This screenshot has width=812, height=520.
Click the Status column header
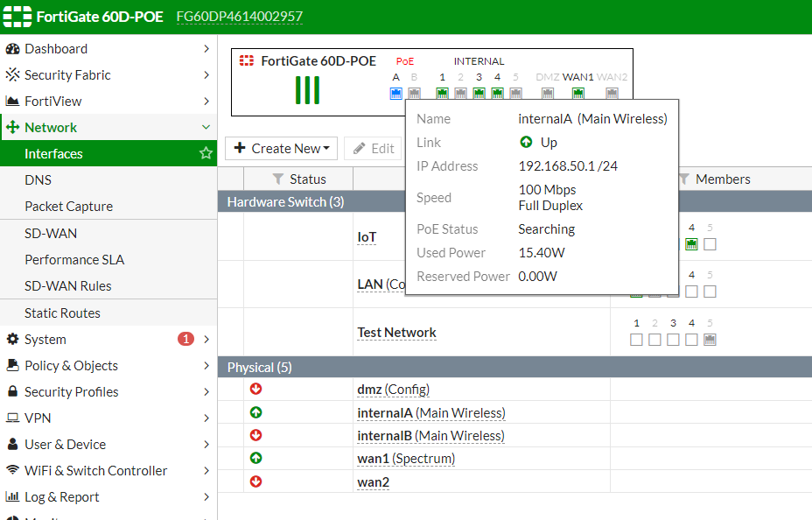point(298,179)
